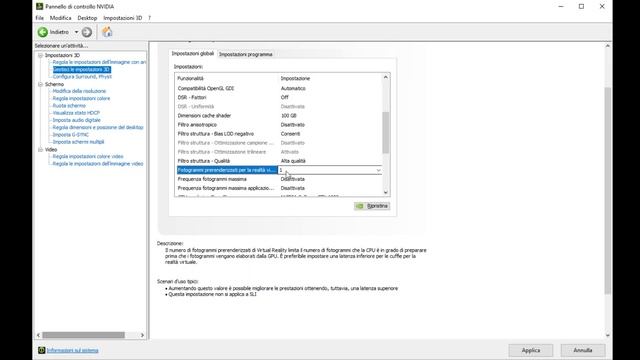This screenshot has height=360, width=640.
Task: Open the Desktop menu
Action: pos(87,18)
